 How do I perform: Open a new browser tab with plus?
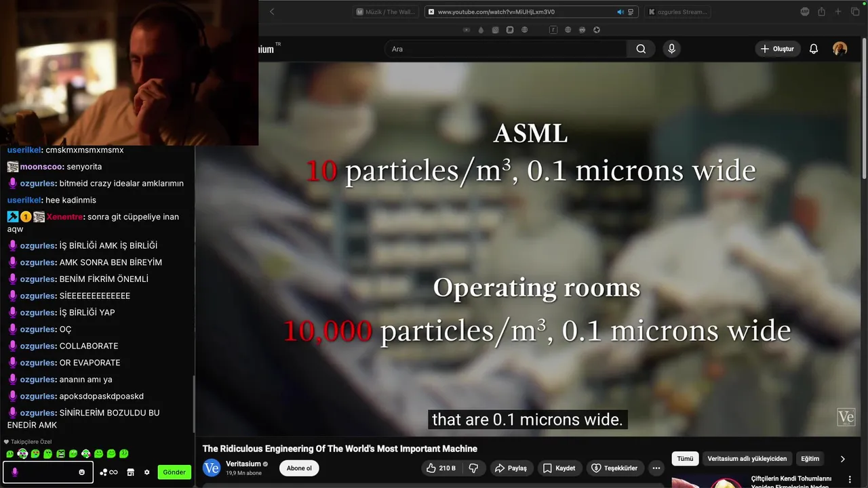[x=837, y=12]
